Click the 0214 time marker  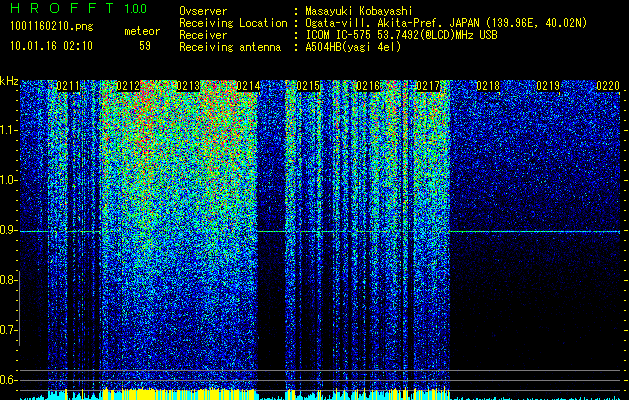[x=248, y=86]
